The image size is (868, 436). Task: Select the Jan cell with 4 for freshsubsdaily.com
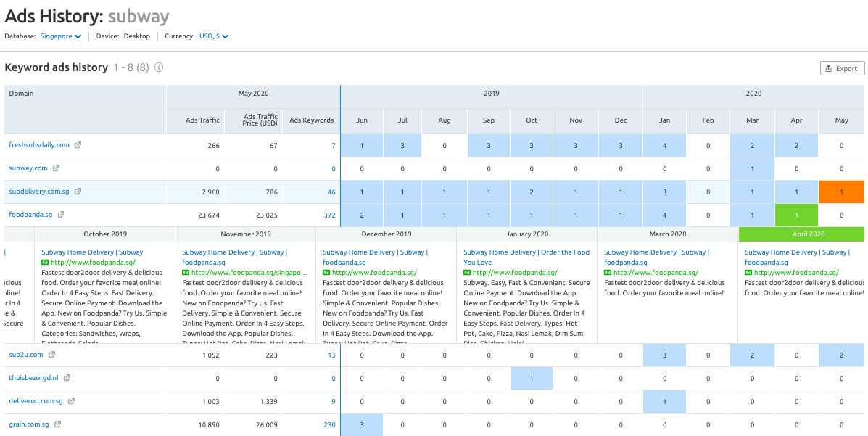pos(664,146)
